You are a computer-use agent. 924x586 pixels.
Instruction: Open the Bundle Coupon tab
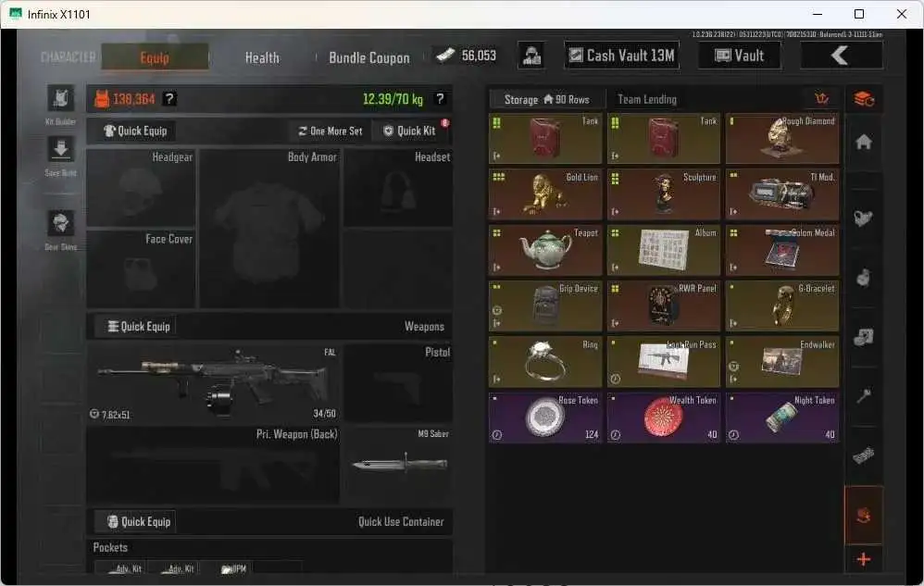pyautogui.click(x=368, y=57)
